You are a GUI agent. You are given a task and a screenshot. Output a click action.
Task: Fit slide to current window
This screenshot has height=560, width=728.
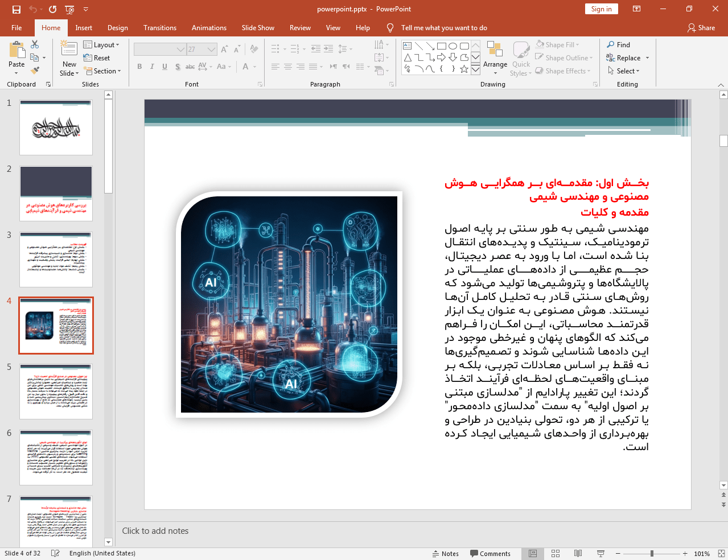pos(721,554)
